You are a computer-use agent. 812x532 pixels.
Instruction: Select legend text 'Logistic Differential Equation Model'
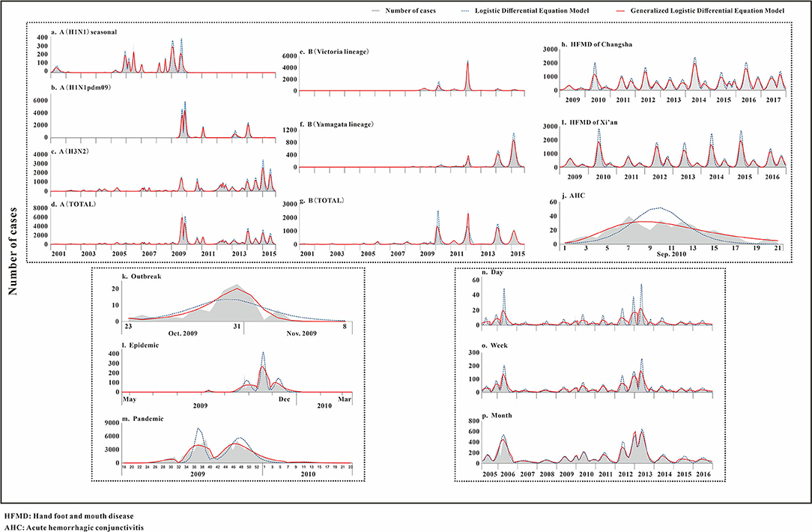532,11
